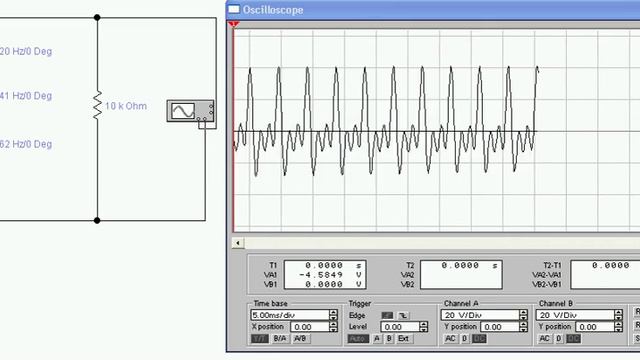Adjust the trigger Level stepper
Image resolution: width=640 pixels, height=360 pixels.
(424, 327)
